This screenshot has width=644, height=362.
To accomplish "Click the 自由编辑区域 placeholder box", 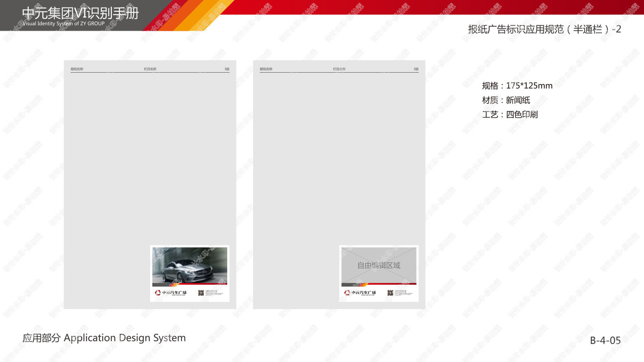I will (379, 265).
